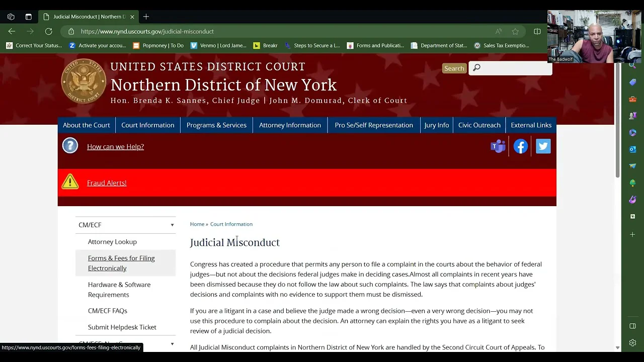The width and height of the screenshot is (644, 362).
Task: Open browser sidebar settings gear
Action: point(632,343)
